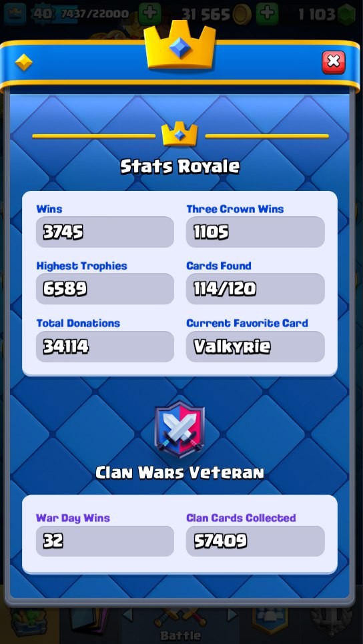Tap the green gem currency icon
This screenshot has height=644, width=363.
click(x=347, y=15)
